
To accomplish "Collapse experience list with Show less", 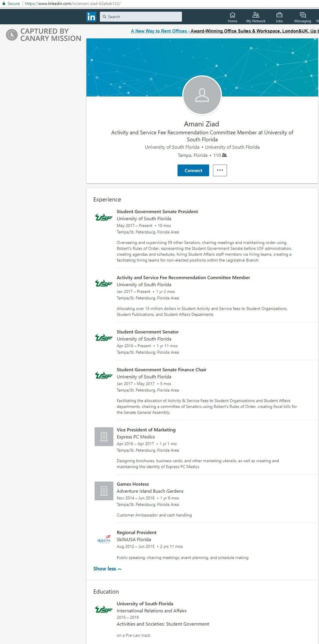I will [x=107, y=569].
